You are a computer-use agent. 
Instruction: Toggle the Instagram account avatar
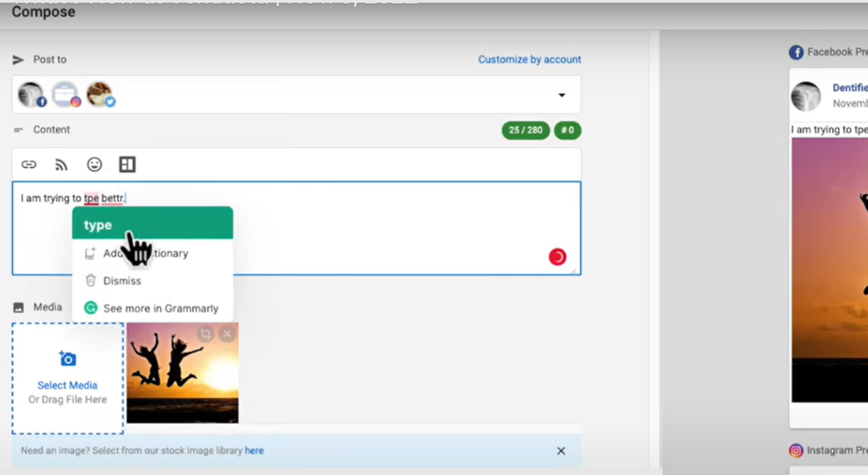click(65, 94)
